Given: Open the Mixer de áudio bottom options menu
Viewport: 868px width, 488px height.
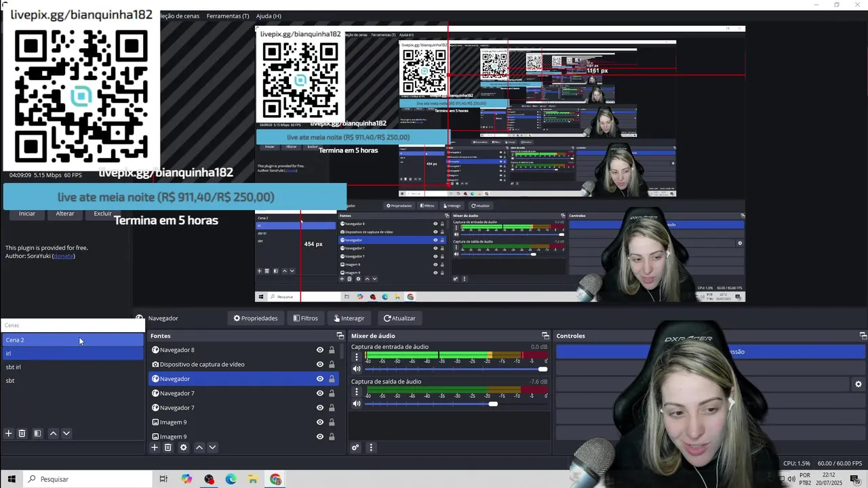Looking at the screenshot, I should tap(371, 447).
